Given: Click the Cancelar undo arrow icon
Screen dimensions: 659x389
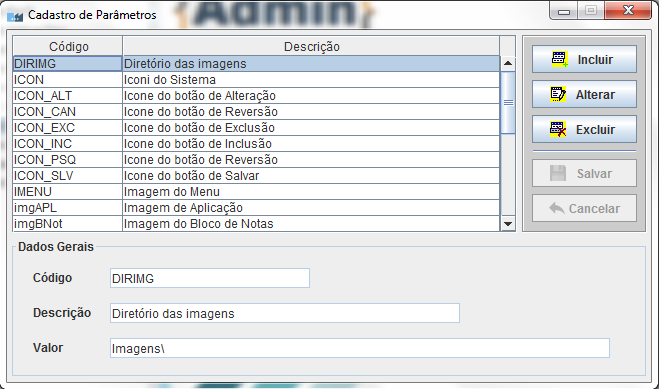Looking at the screenshot, I should pyautogui.click(x=557, y=208).
